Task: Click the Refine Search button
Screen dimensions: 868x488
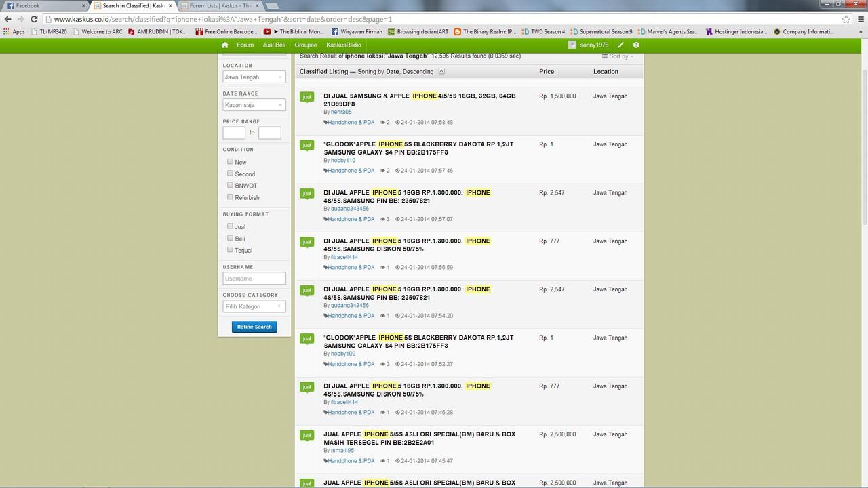Action: 254,327
